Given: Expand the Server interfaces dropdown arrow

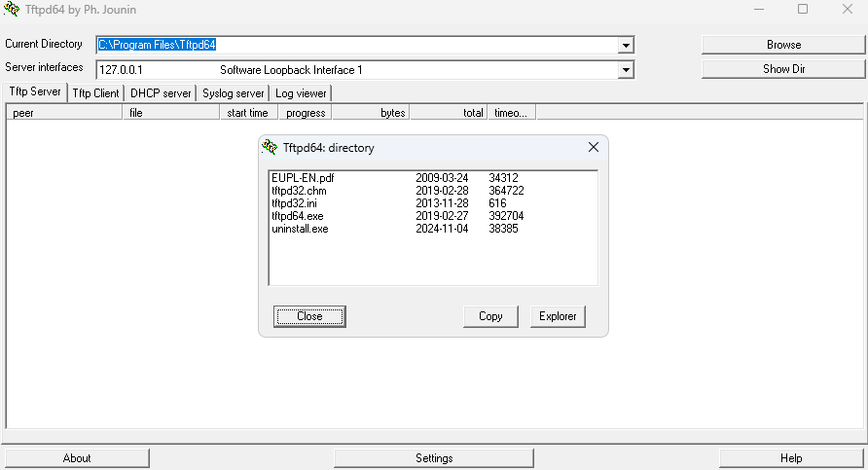Looking at the screenshot, I should click(x=626, y=70).
